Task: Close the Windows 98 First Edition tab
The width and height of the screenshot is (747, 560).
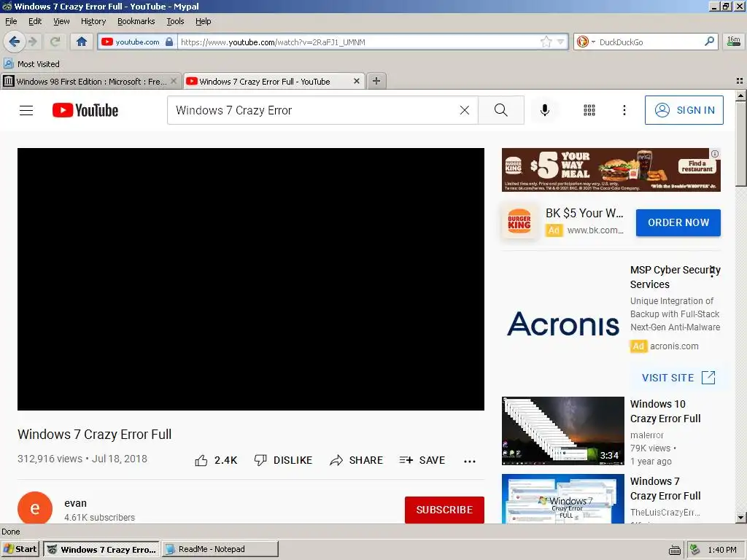Action: 174,81
